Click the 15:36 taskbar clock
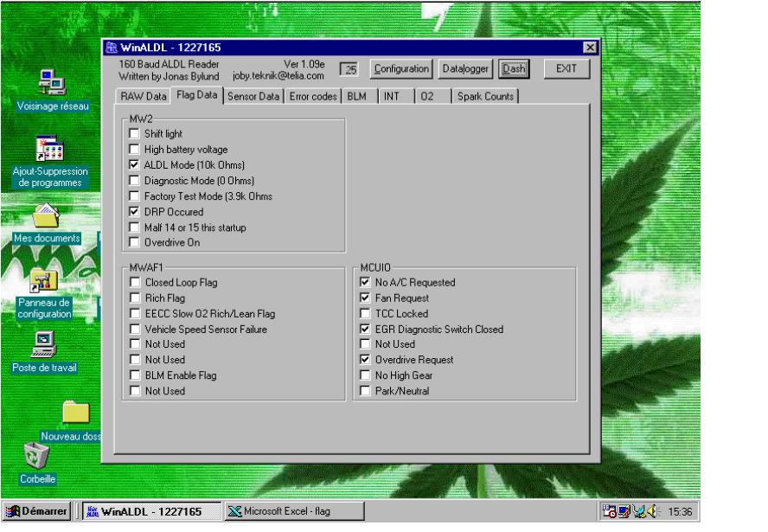This screenshot has width=768, height=532. (x=680, y=512)
